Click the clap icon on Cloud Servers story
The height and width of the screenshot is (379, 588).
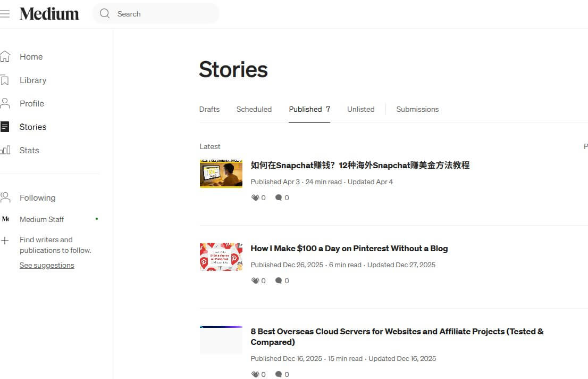click(255, 374)
